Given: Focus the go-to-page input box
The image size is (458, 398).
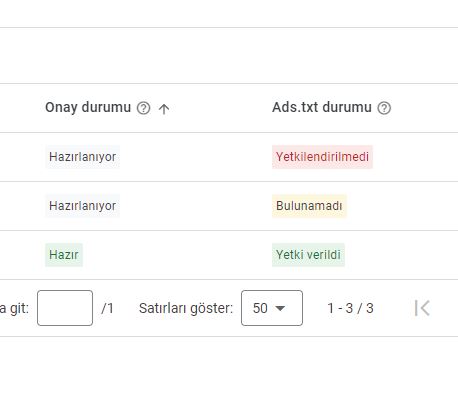Looking at the screenshot, I should (x=65, y=308).
